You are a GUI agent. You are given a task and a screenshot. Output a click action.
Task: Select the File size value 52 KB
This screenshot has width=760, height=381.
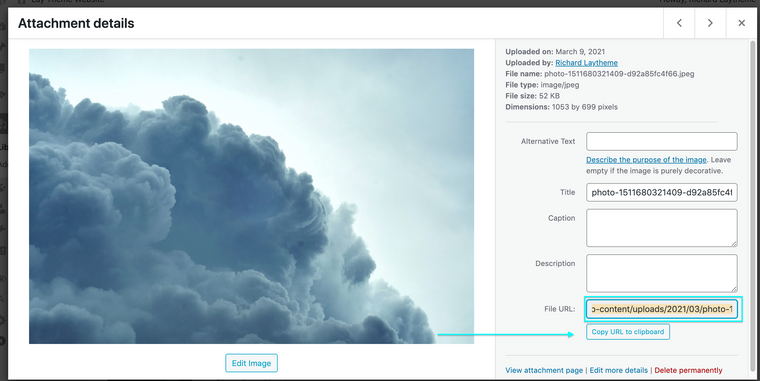click(549, 96)
